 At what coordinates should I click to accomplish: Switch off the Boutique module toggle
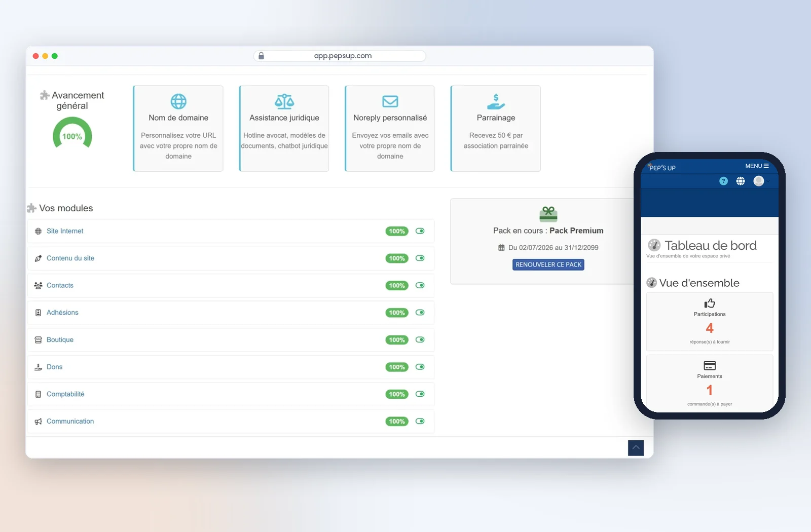point(420,340)
